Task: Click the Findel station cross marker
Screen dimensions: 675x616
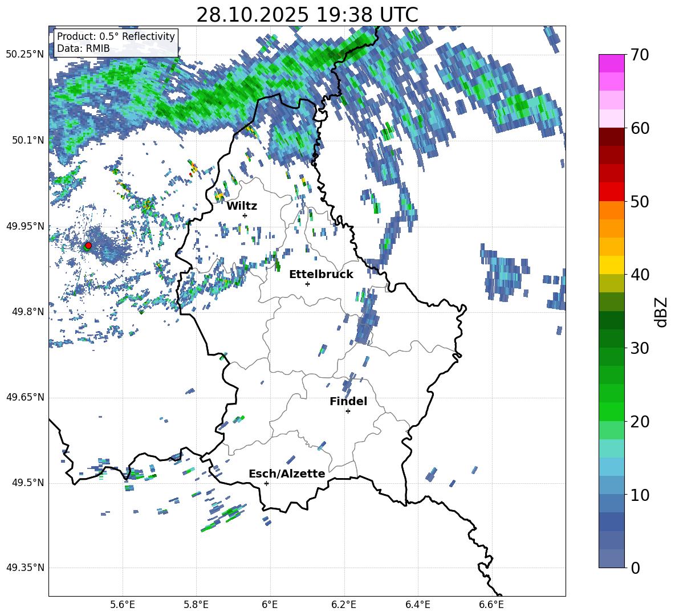Action: coord(348,411)
